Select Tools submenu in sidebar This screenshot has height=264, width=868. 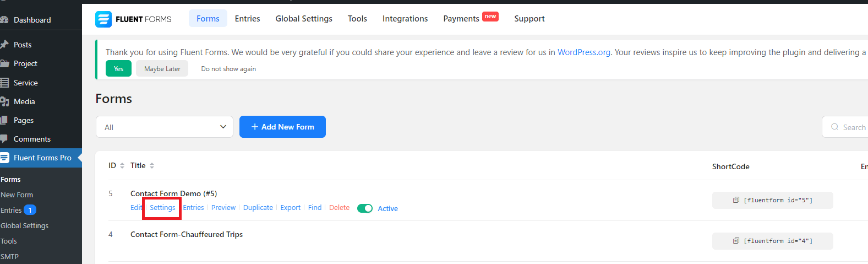[8, 241]
